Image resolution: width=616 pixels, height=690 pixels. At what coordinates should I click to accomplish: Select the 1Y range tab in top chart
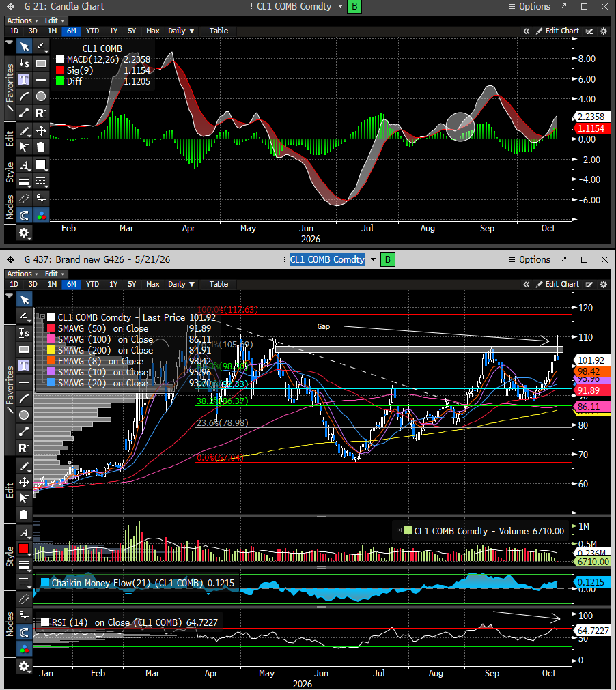click(x=113, y=31)
